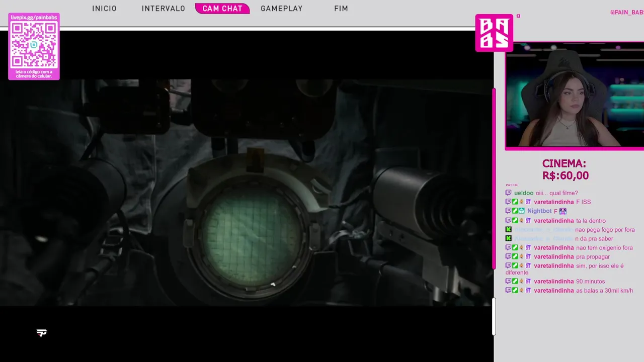Click the livepix QR code
The height and width of the screenshot is (362, 644).
click(x=34, y=45)
